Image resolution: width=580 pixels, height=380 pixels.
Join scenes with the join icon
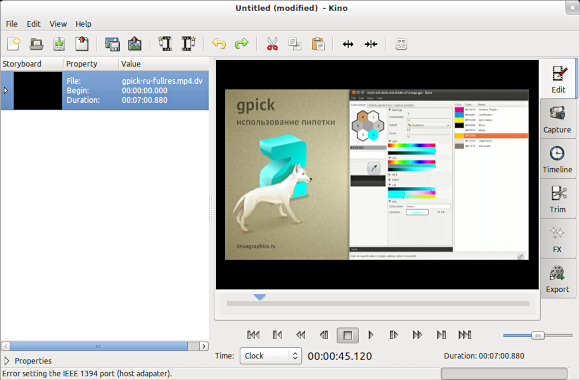[x=371, y=44]
